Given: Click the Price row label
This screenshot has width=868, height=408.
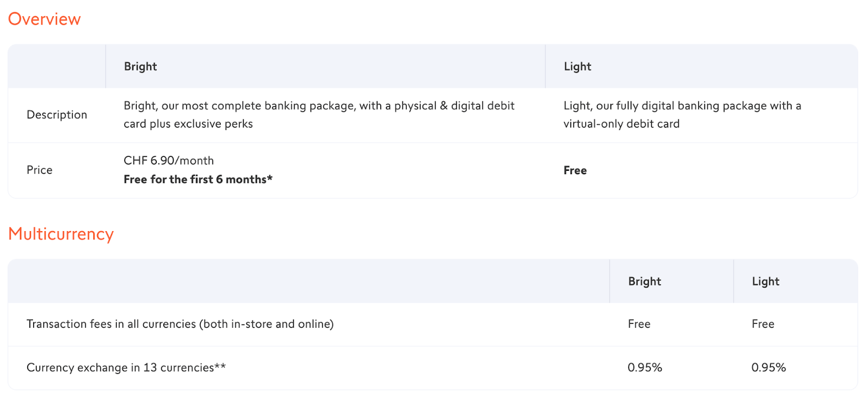Looking at the screenshot, I should [40, 170].
